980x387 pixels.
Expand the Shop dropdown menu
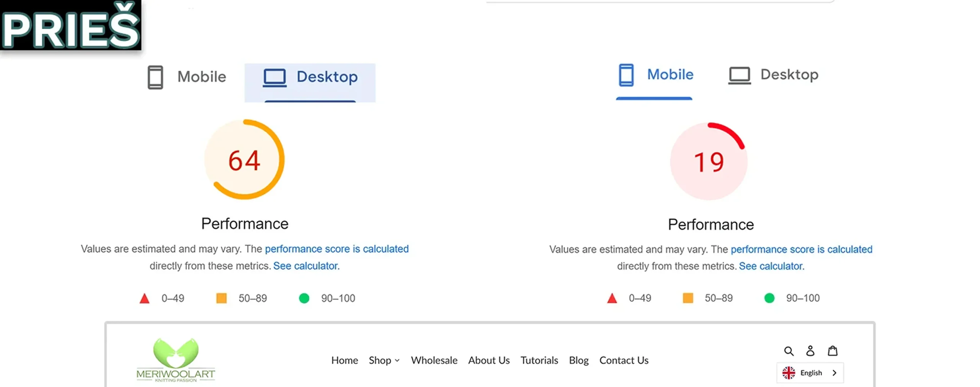coord(384,360)
